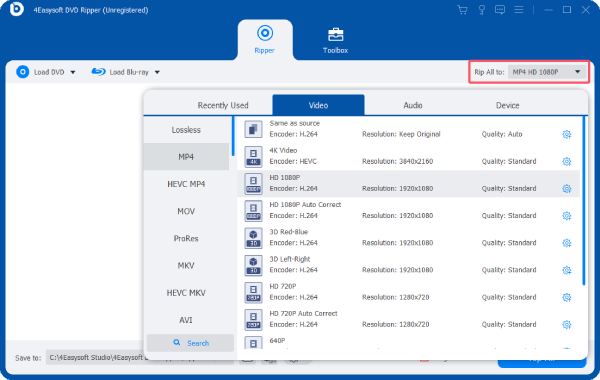Open settings gear for 3D Left-Right
The height and width of the screenshot is (380, 600).
[x=567, y=270]
